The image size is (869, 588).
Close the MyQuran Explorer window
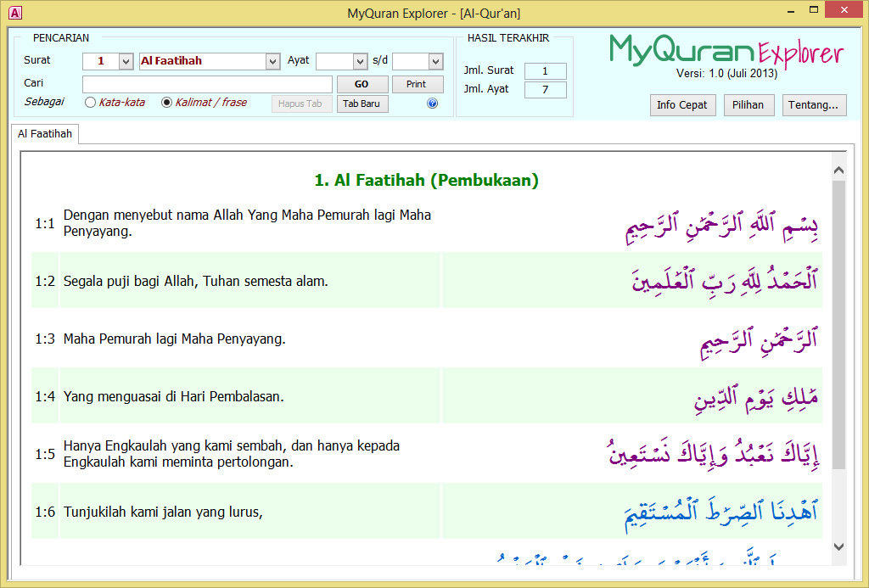coord(844,10)
